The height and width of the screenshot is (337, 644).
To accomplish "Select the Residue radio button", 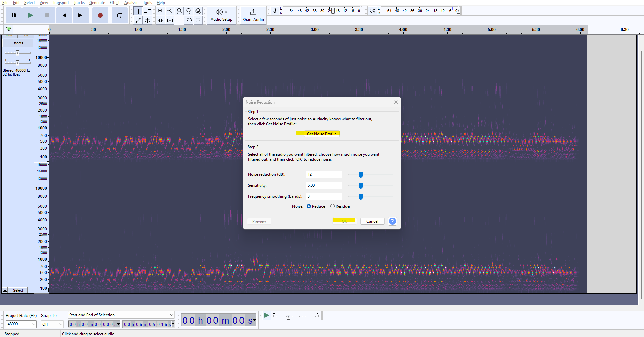I will (x=332, y=206).
